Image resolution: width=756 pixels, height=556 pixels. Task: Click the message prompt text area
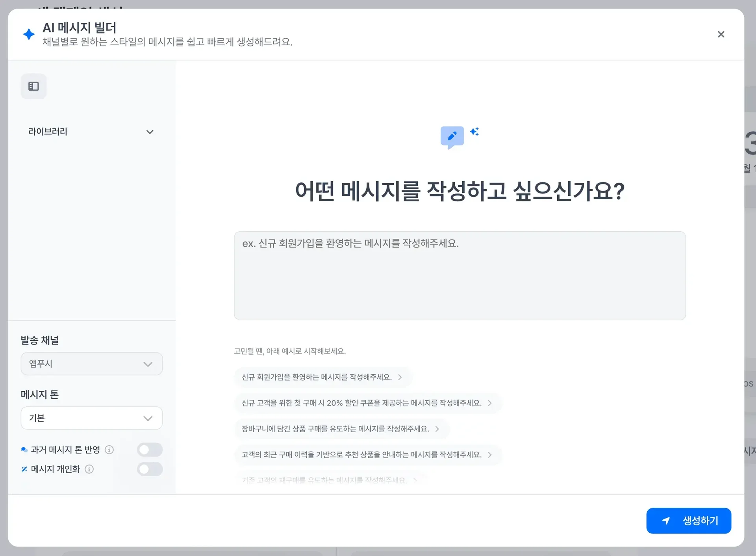[x=460, y=275]
